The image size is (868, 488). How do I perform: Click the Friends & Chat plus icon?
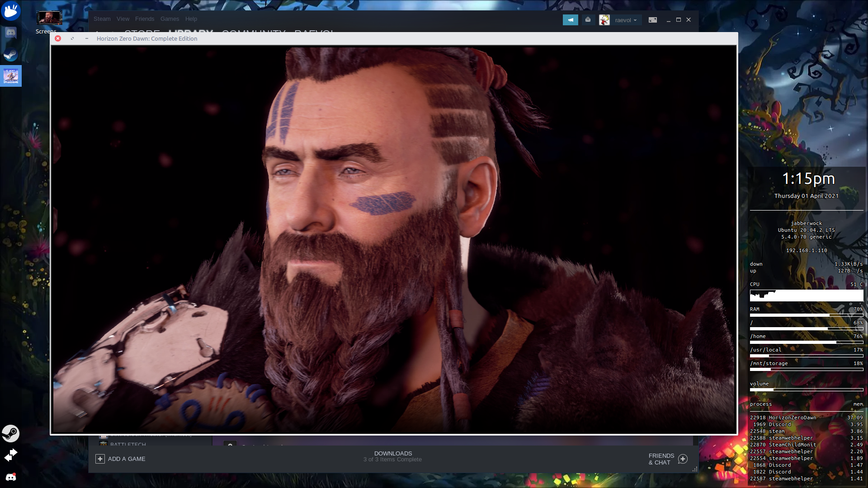683,459
